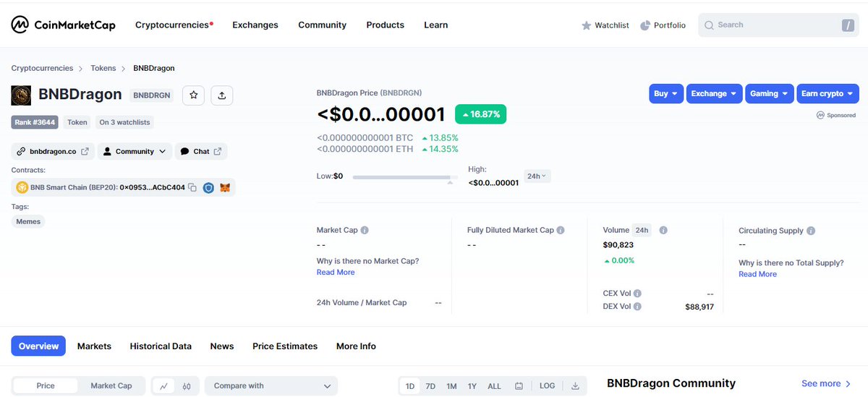The image size is (868, 397).
Task: Open the BNBDragon Chat link
Action: pyautogui.click(x=201, y=151)
